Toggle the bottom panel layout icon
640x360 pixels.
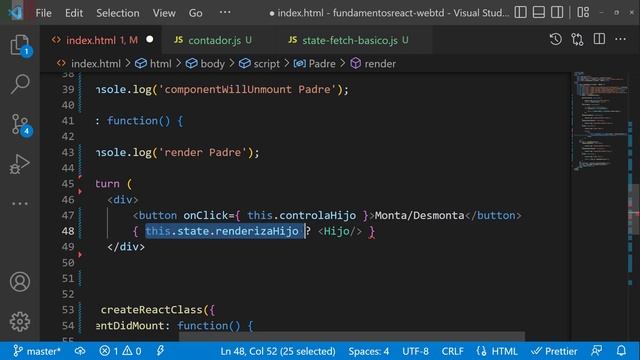click(x=539, y=13)
